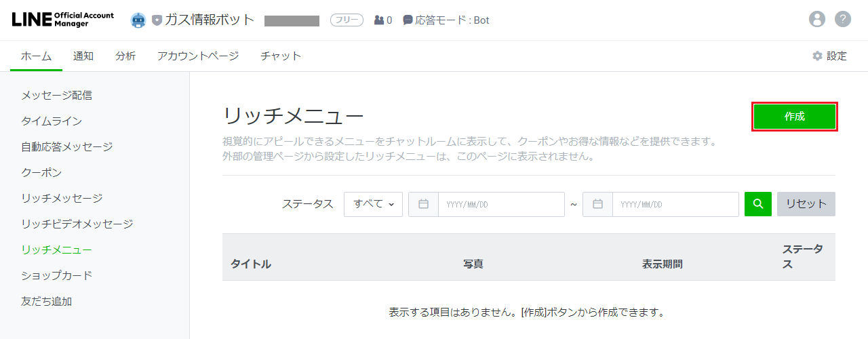Open ショップカード in the sidebar
Image resolution: width=868 pixels, height=339 pixels.
57,276
